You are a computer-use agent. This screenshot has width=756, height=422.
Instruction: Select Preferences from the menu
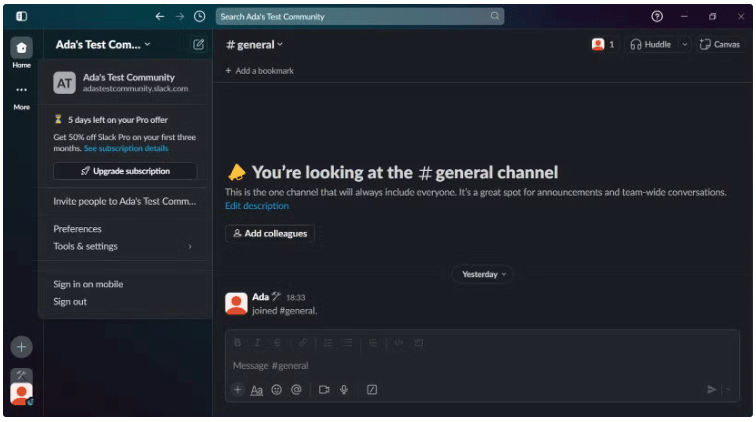(77, 229)
